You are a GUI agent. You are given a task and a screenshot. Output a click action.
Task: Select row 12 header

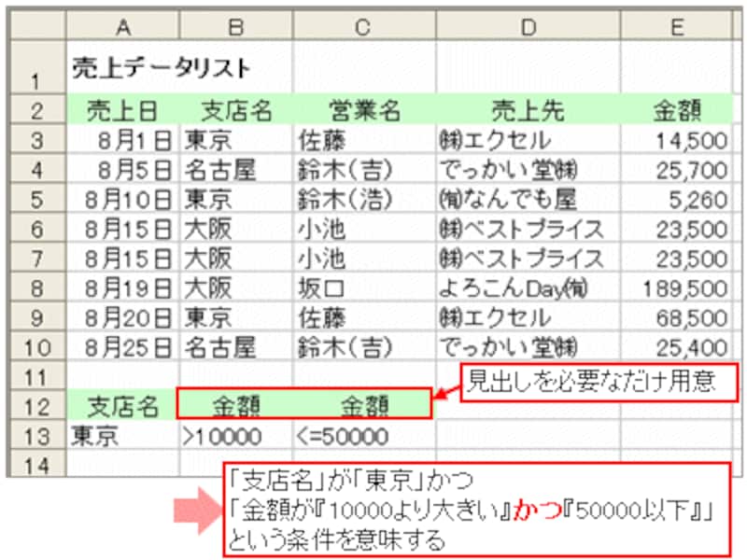click(x=37, y=405)
